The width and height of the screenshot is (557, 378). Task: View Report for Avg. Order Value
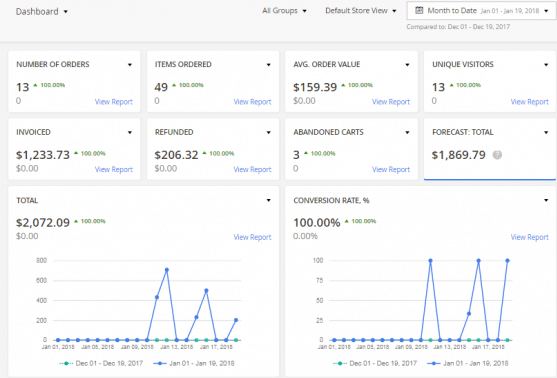pyautogui.click(x=391, y=102)
